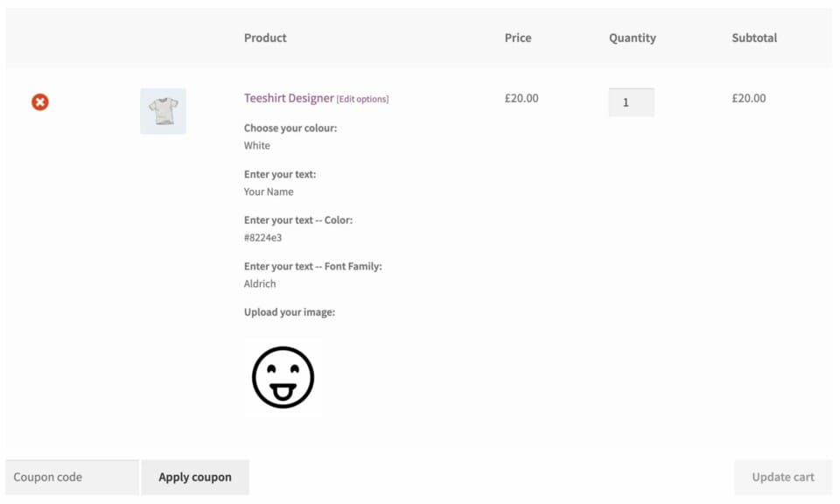
Task: Select the Quantity column header
Action: [633, 38]
